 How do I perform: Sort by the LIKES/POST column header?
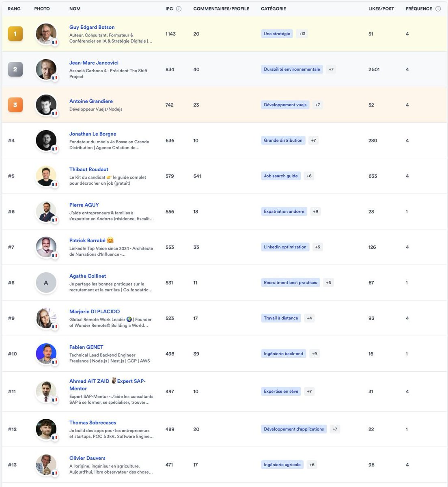point(381,9)
